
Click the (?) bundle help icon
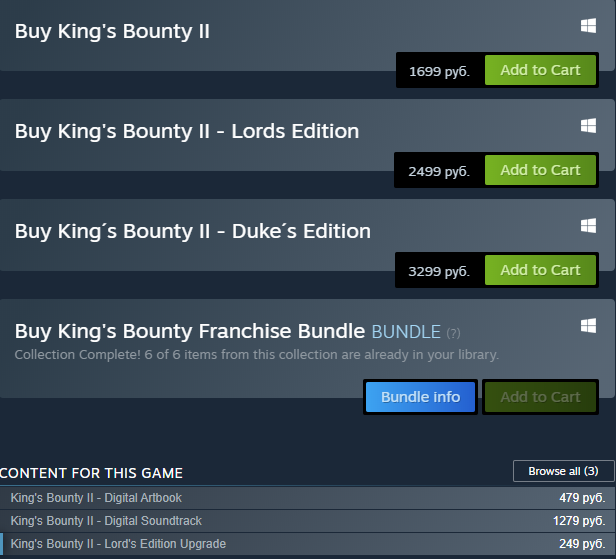[x=453, y=333]
